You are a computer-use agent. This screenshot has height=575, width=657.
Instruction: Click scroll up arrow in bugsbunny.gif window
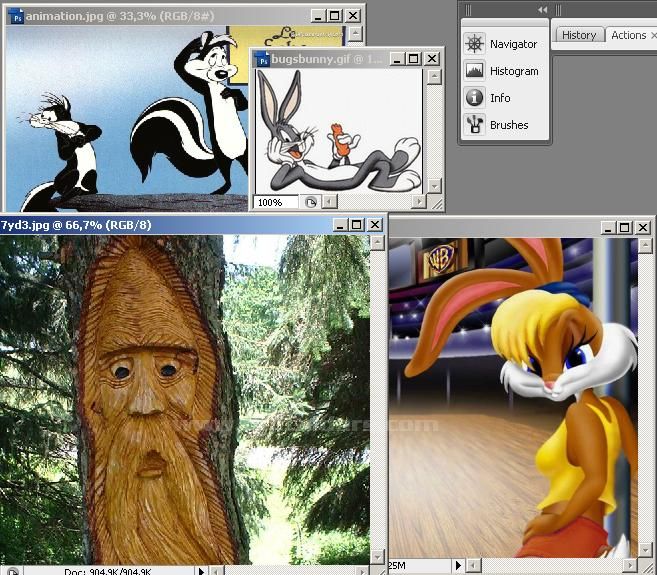coord(435,77)
